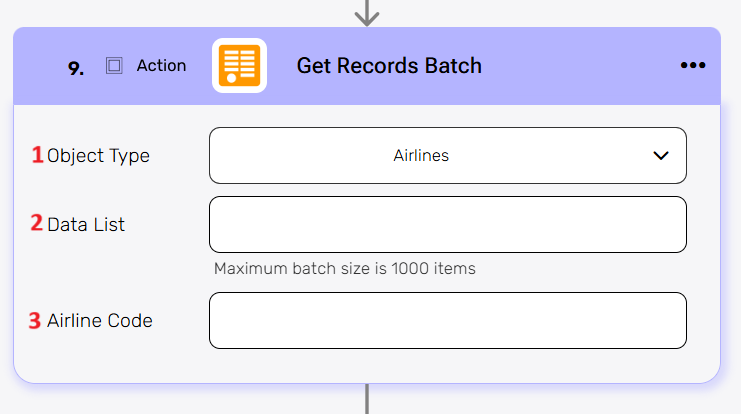The width and height of the screenshot is (741, 414).
Task: Click the Data List field label
Action: (86, 225)
